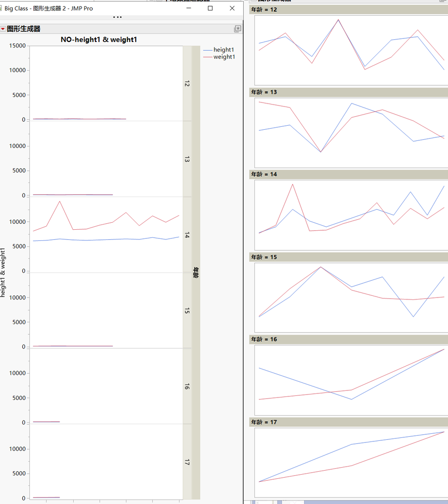Click the 年龄 = 16 panel header
Screen dimensions: 448x504
pos(349,339)
